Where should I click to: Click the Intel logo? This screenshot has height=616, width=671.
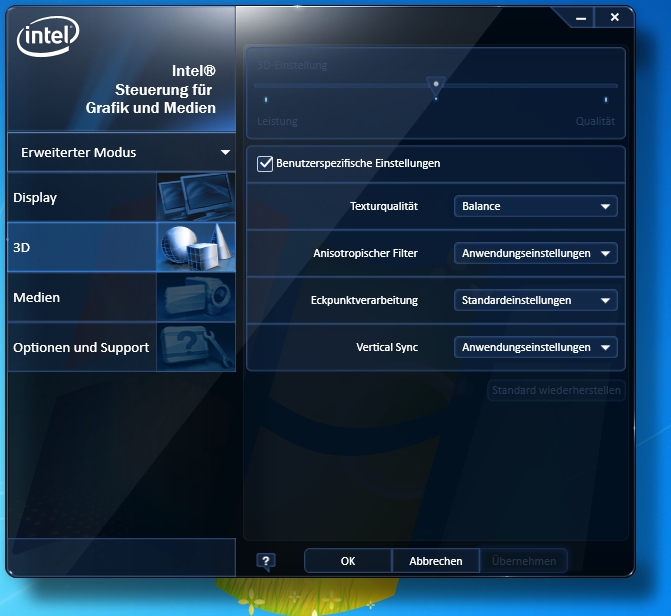48,36
